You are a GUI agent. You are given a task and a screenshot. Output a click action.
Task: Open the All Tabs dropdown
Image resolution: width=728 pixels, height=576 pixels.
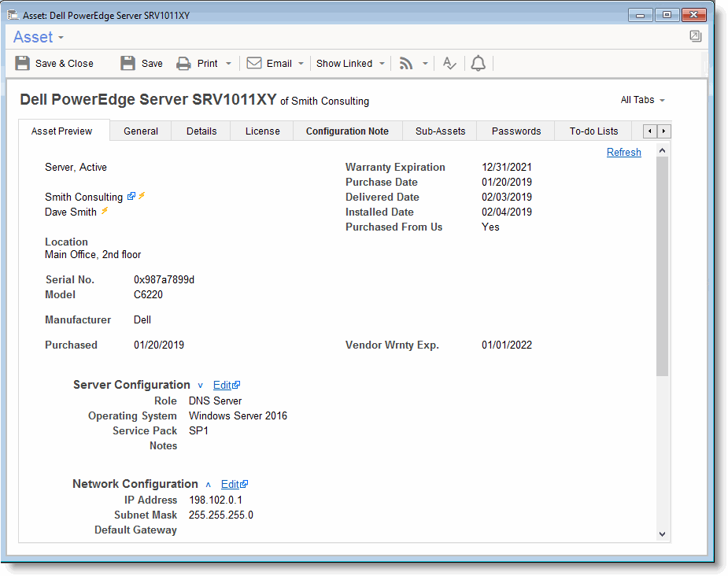click(x=642, y=100)
